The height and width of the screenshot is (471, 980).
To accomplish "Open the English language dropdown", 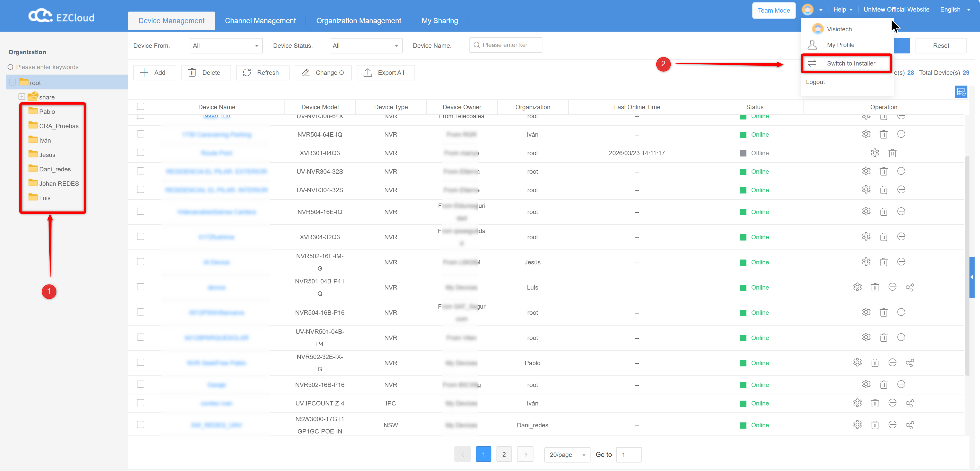I will pyautogui.click(x=955, y=10).
